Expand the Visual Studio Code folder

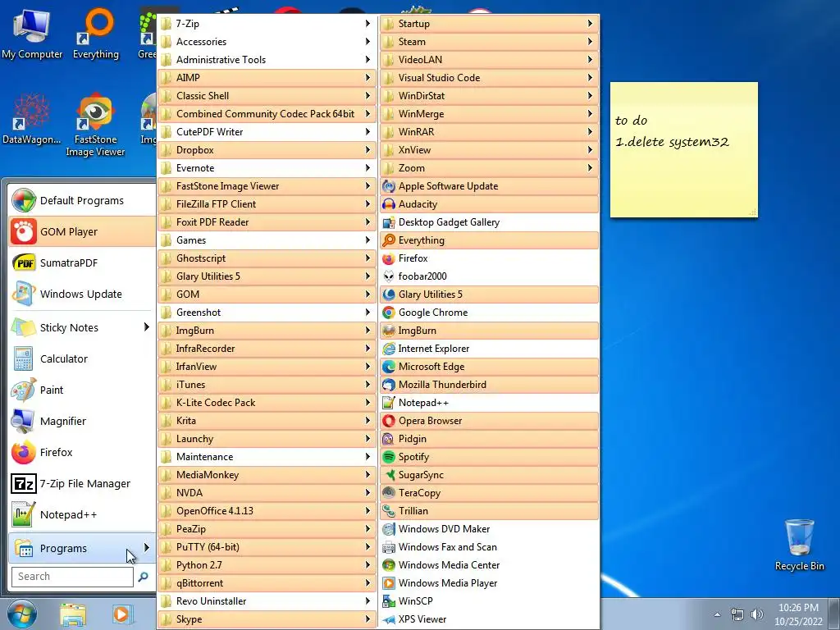tap(489, 78)
